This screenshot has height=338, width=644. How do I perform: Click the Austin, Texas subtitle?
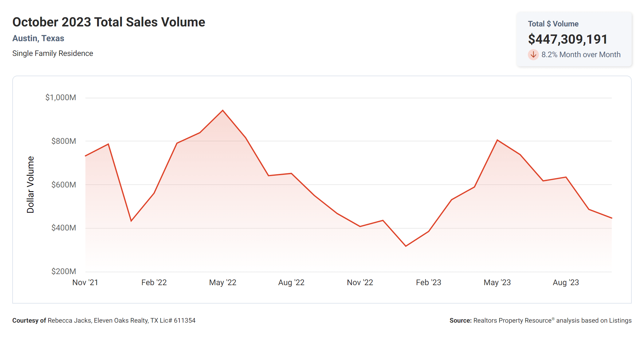38,38
